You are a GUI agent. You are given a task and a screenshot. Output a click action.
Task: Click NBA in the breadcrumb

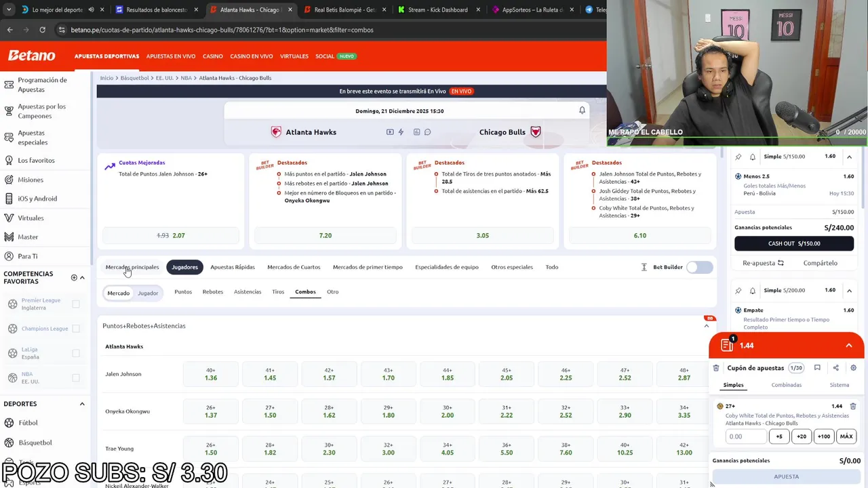pos(186,78)
